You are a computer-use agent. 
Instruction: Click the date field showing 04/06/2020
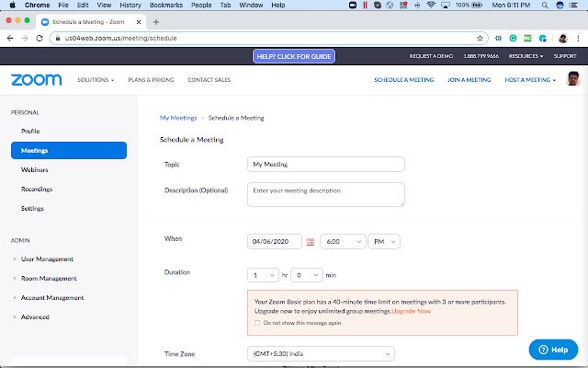coord(275,241)
